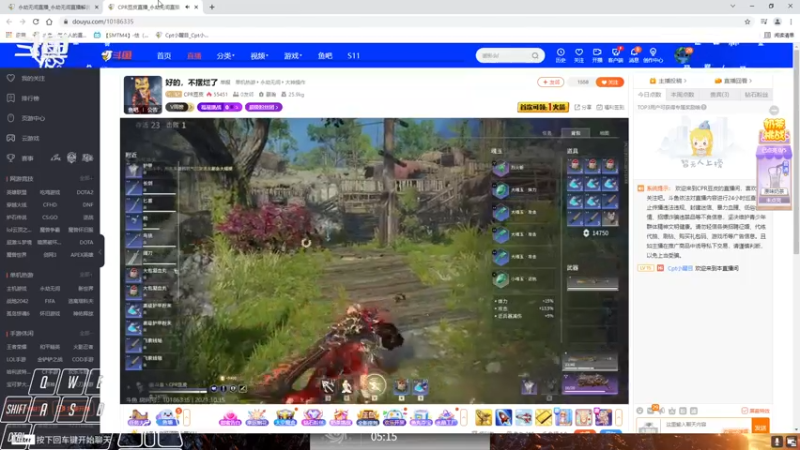
Task: Click the 福利签到 link above player
Action: point(611,107)
